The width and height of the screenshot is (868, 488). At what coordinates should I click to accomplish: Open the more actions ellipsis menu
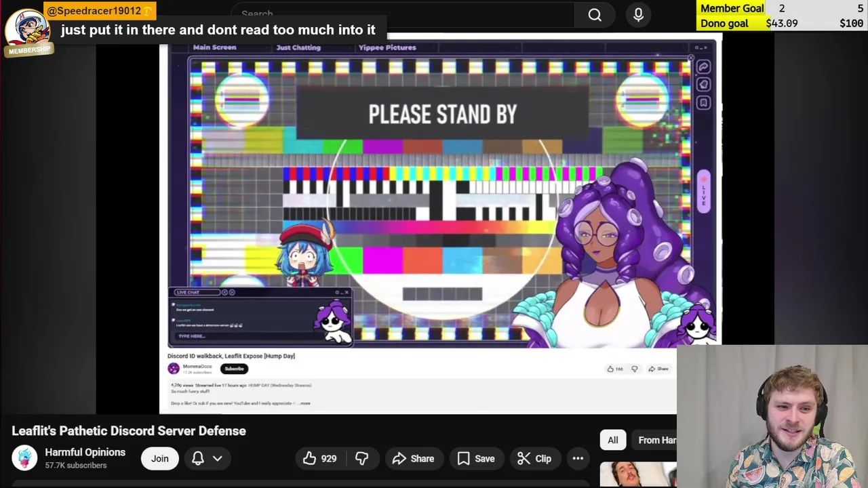578,459
